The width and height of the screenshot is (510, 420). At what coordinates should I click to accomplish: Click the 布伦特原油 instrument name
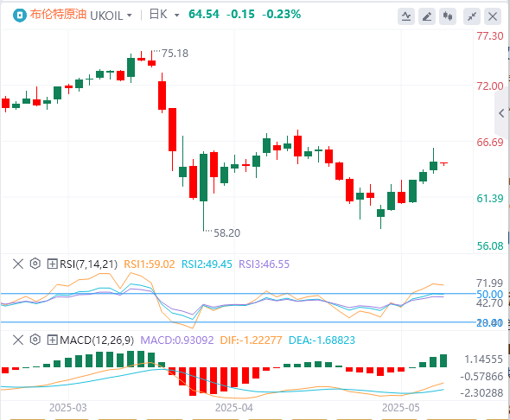58,15
